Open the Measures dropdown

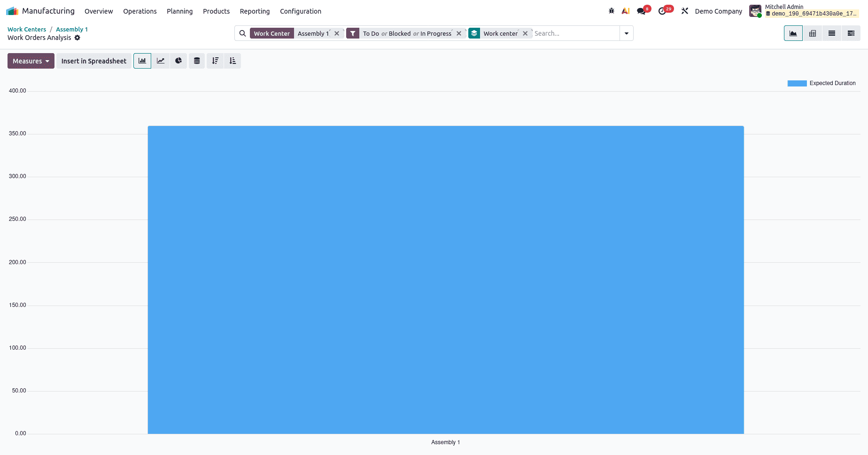click(x=31, y=61)
